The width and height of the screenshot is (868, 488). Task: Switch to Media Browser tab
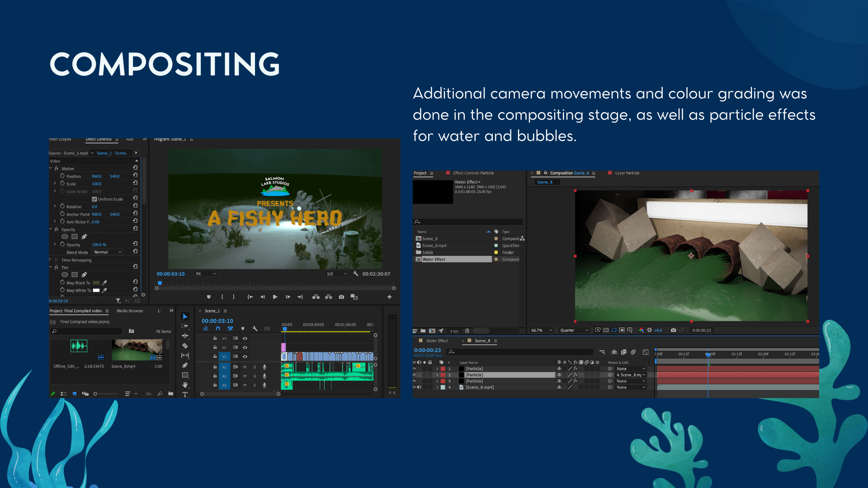pos(130,311)
